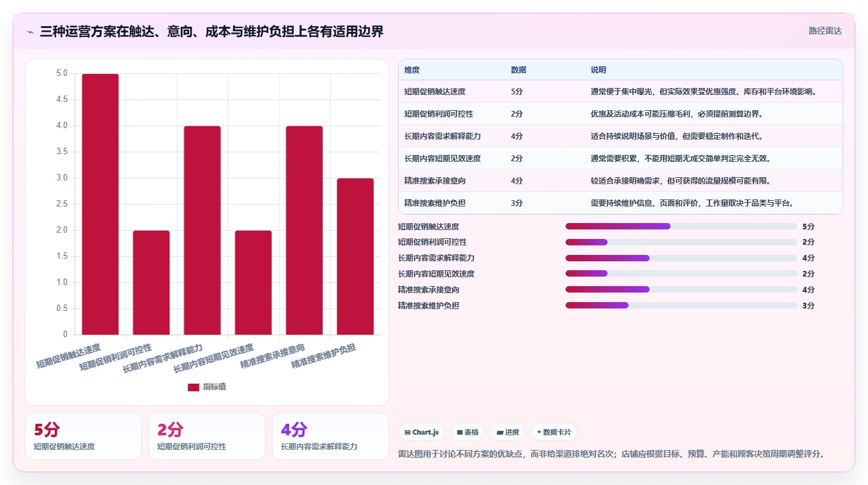Click the 指标值 legend text
This screenshot has width=868, height=485.
coord(215,387)
